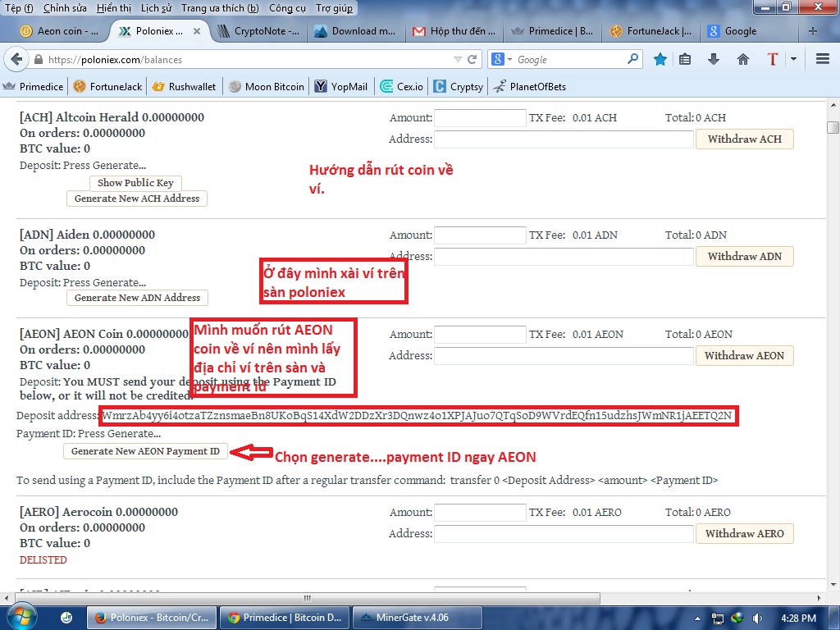This screenshot has height=630, width=840.
Task: Click the vertical scrollbar thumb
Action: click(x=833, y=127)
